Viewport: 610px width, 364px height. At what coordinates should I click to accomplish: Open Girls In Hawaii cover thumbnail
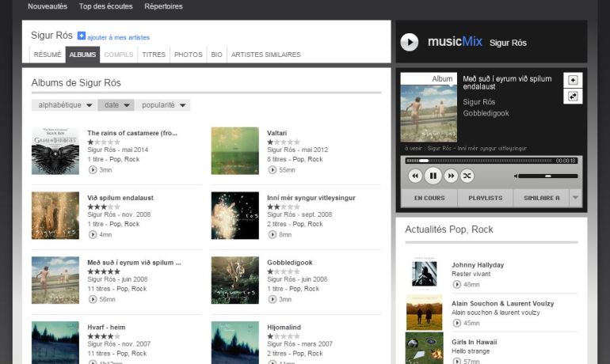(424, 348)
